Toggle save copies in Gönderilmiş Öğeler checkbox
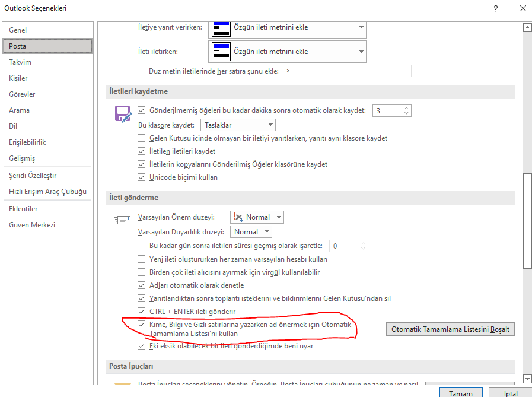This screenshot has height=397, width=532. click(x=142, y=164)
